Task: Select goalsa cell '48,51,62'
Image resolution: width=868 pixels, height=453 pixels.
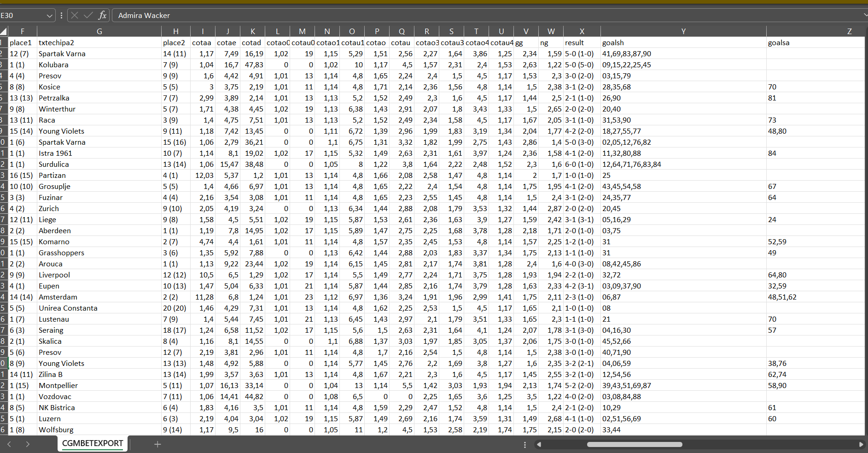Action: click(816, 297)
